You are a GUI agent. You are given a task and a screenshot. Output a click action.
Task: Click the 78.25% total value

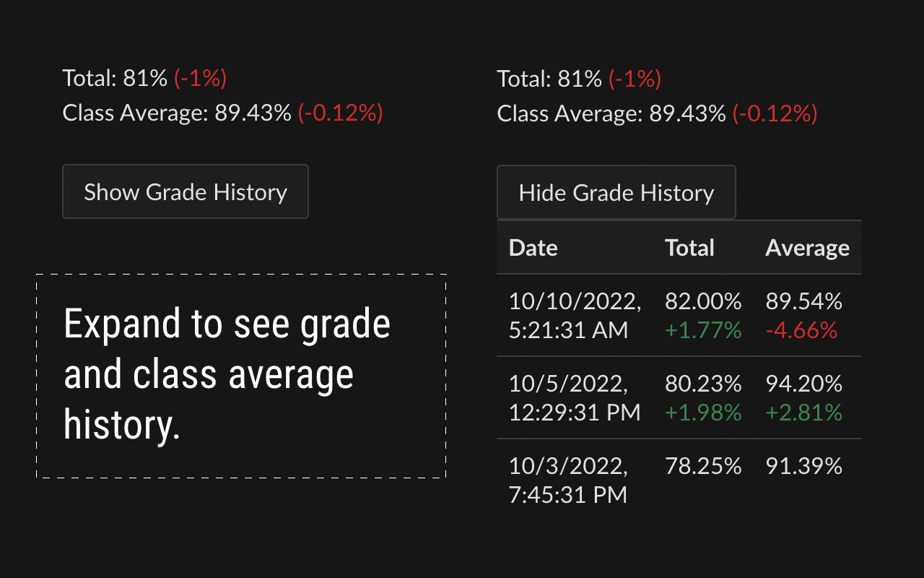pos(703,465)
